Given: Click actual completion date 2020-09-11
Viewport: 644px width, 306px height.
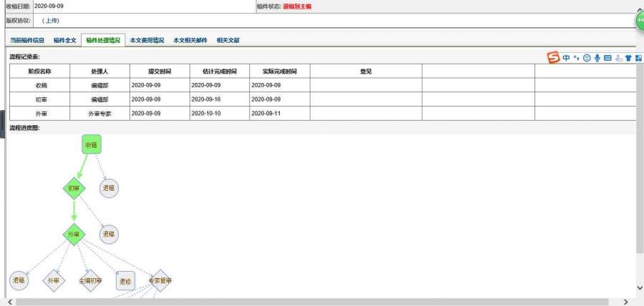Looking at the screenshot, I should pos(266,113).
